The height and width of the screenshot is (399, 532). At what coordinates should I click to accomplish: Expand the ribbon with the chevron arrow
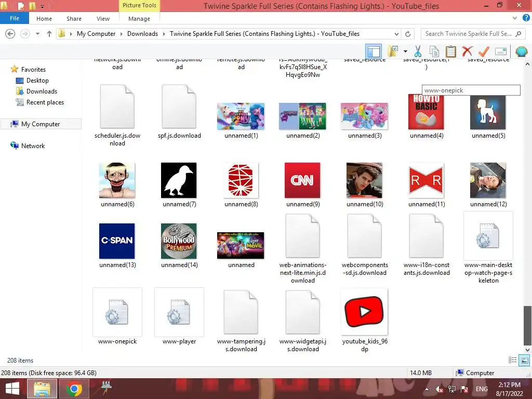[515, 18]
